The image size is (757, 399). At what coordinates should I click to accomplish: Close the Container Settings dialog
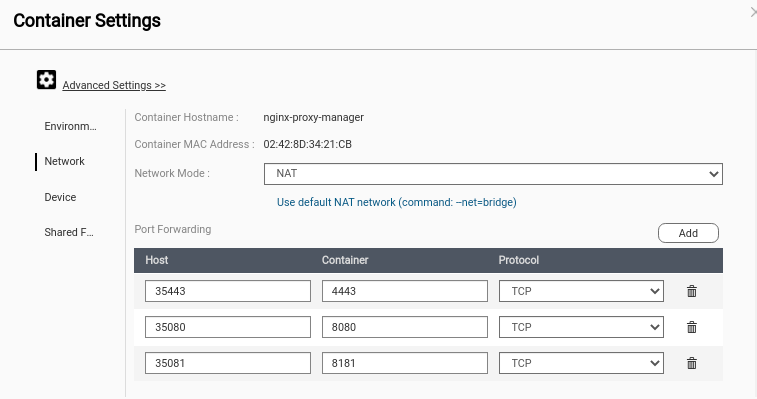point(753,13)
